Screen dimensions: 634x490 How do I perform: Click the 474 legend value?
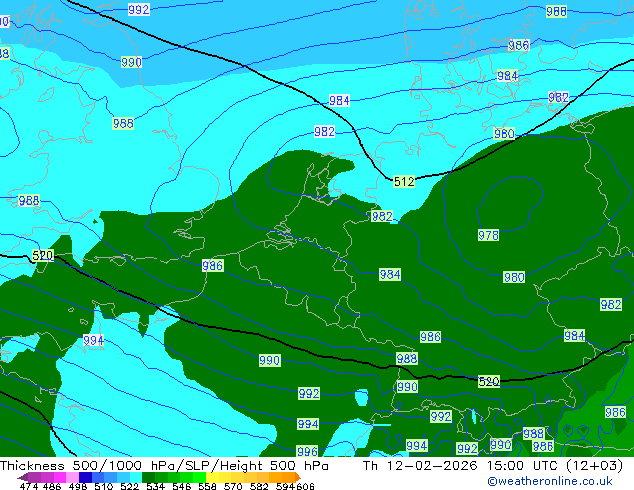[29, 486]
